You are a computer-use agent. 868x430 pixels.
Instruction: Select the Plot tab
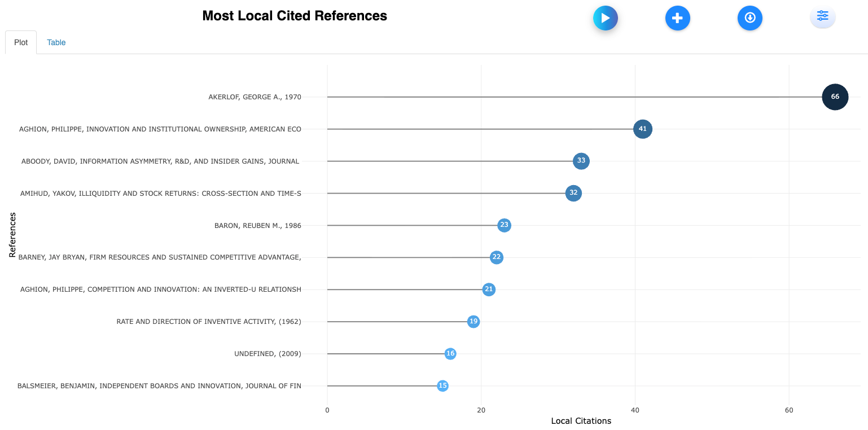tap(21, 42)
